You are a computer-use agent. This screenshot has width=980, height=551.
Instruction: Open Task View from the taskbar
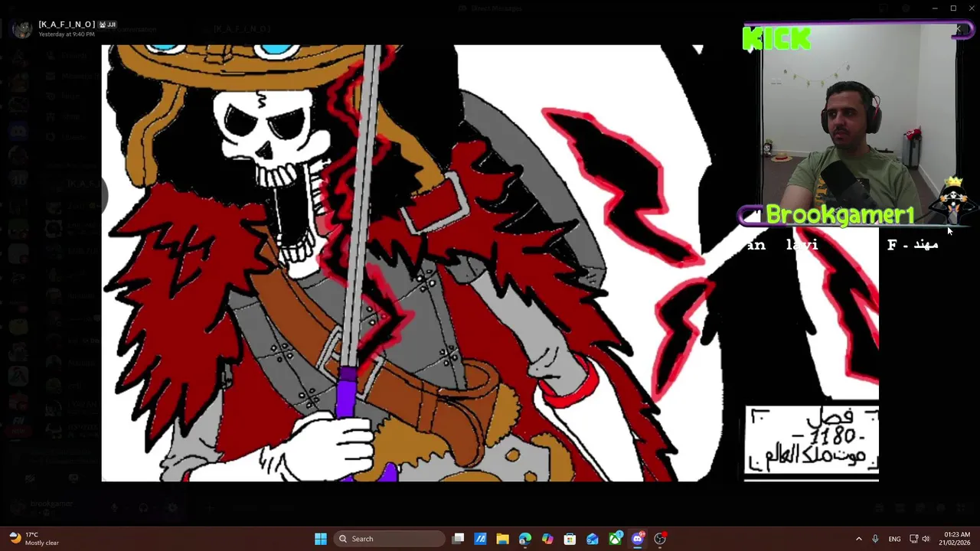tap(458, 539)
